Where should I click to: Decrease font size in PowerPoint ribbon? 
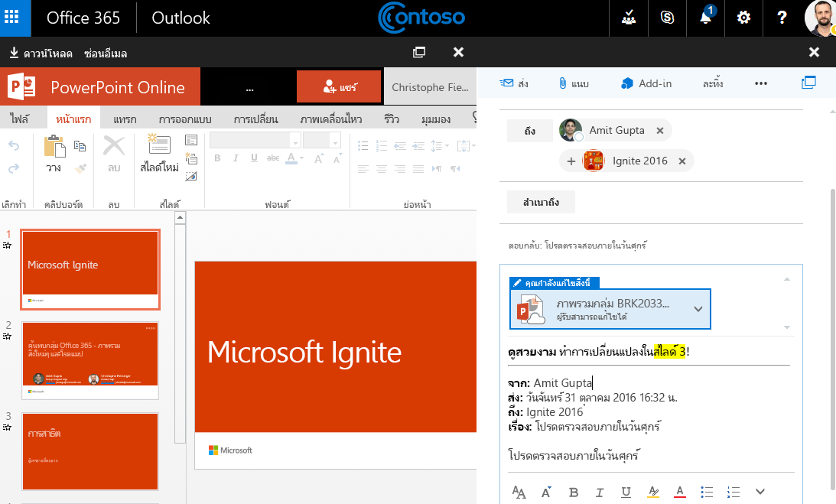click(337, 158)
